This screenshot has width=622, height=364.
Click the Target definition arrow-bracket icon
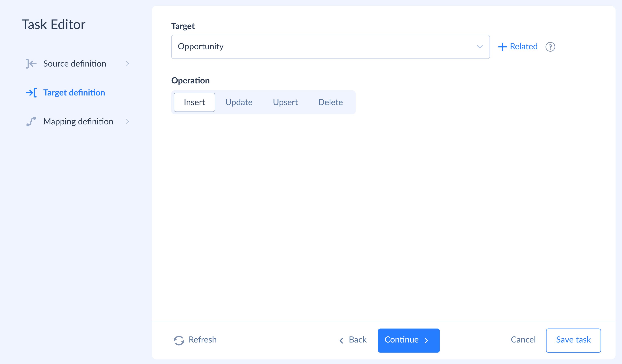(x=31, y=93)
